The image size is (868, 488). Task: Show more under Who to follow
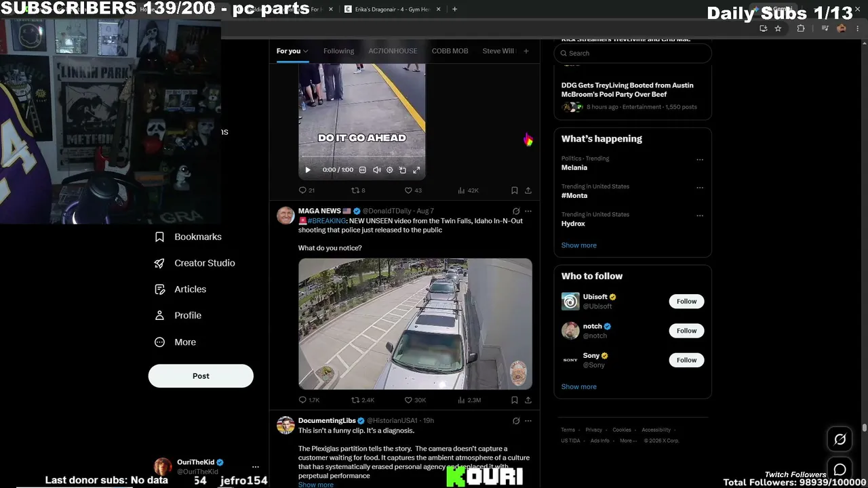pyautogui.click(x=578, y=387)
